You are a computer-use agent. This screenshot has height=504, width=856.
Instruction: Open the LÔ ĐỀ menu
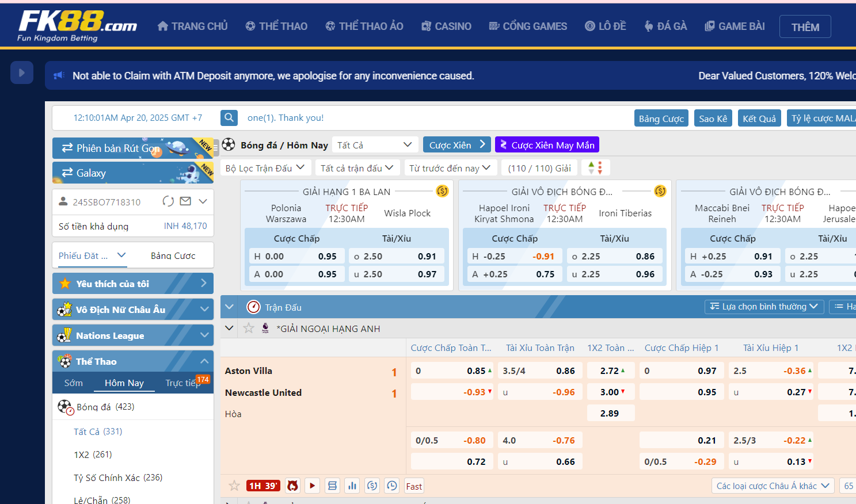pyautogui.click(x=606, y=26)
